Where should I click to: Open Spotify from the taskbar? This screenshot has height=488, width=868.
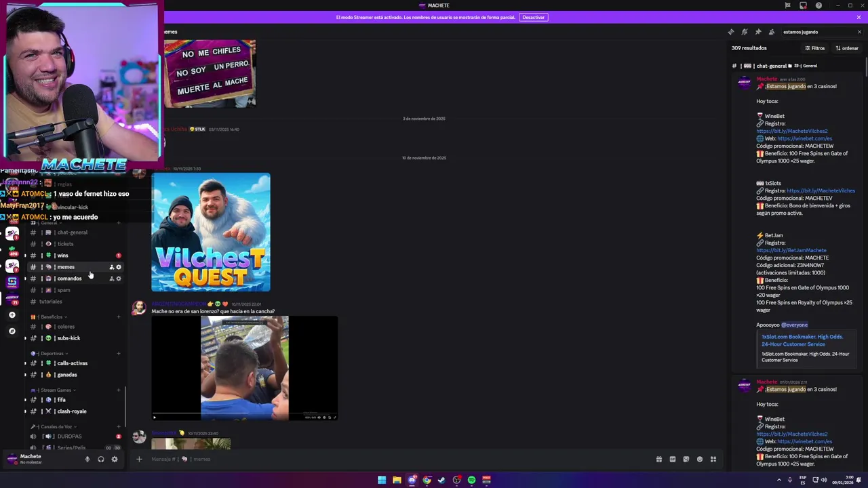[471, 480]
